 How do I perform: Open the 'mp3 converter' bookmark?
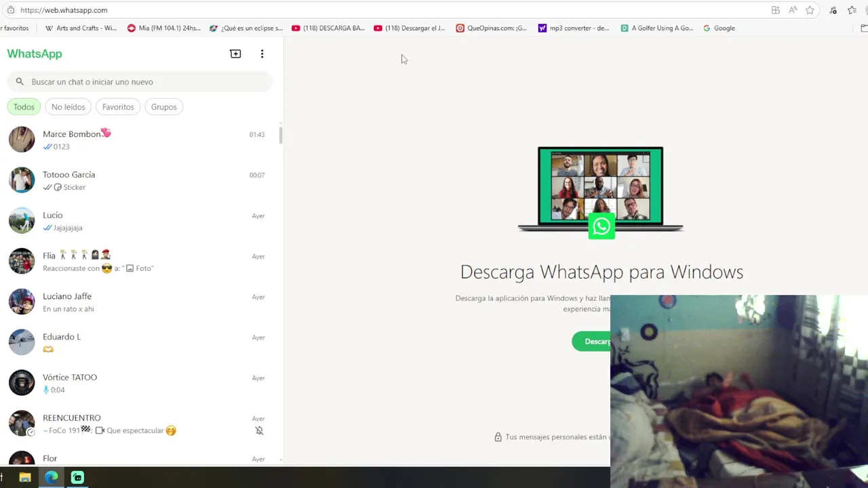(574, 28)
